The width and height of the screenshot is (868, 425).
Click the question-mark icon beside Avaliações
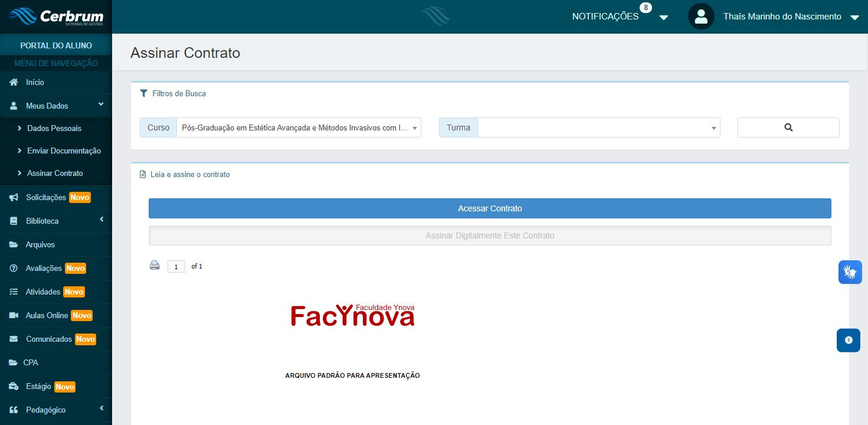pos(14,268)
